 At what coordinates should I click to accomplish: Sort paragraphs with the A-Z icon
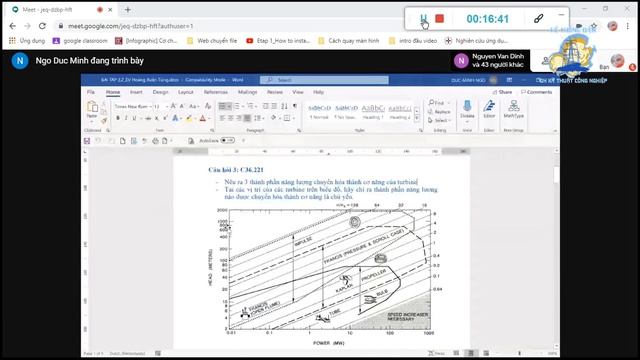coord(284,106)
